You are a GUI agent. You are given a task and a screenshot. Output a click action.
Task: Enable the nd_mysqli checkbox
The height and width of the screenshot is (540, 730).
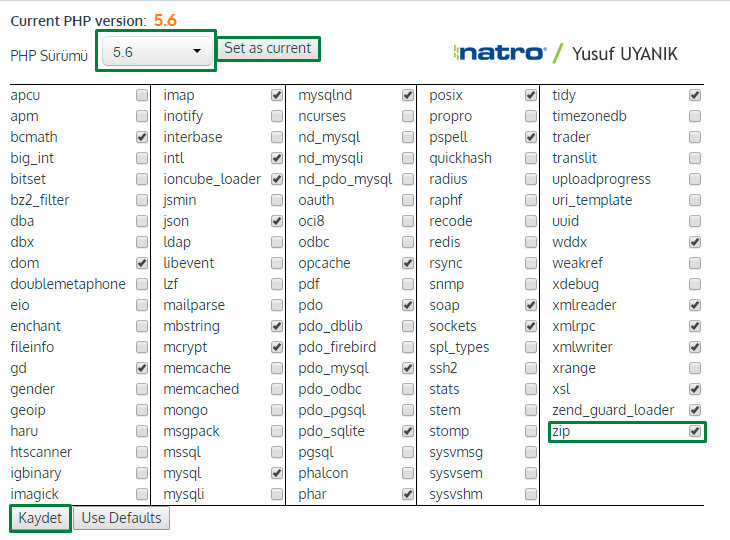(408, 158)
